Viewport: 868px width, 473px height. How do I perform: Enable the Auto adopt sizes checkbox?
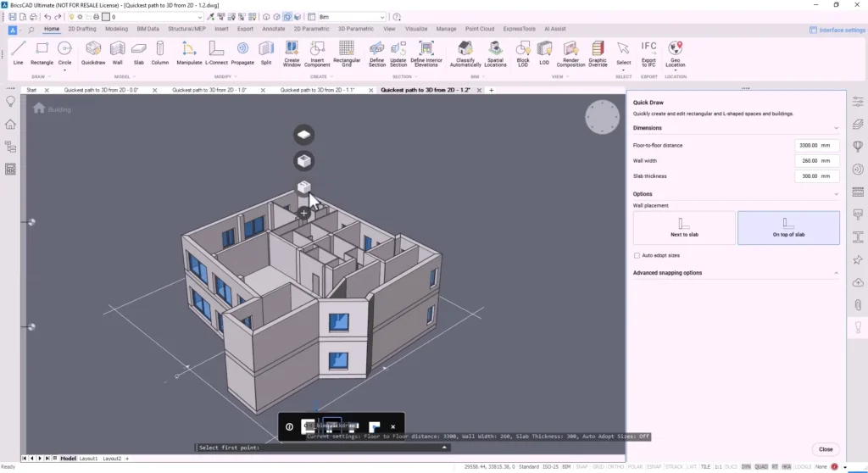click(637, 255)
